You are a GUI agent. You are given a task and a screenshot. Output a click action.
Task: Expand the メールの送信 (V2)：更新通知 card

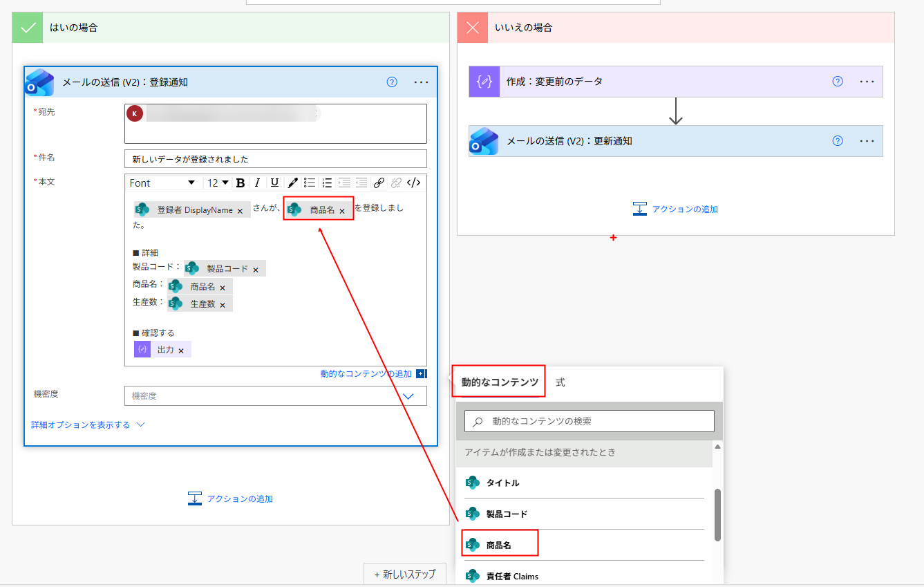(676, 141)
